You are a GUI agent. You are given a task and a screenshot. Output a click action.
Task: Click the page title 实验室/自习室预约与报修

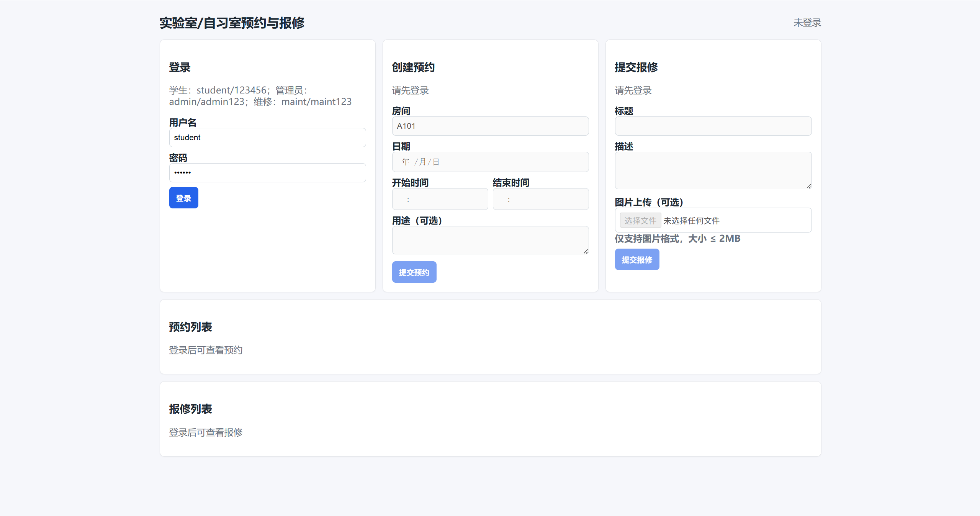(232, 23)
